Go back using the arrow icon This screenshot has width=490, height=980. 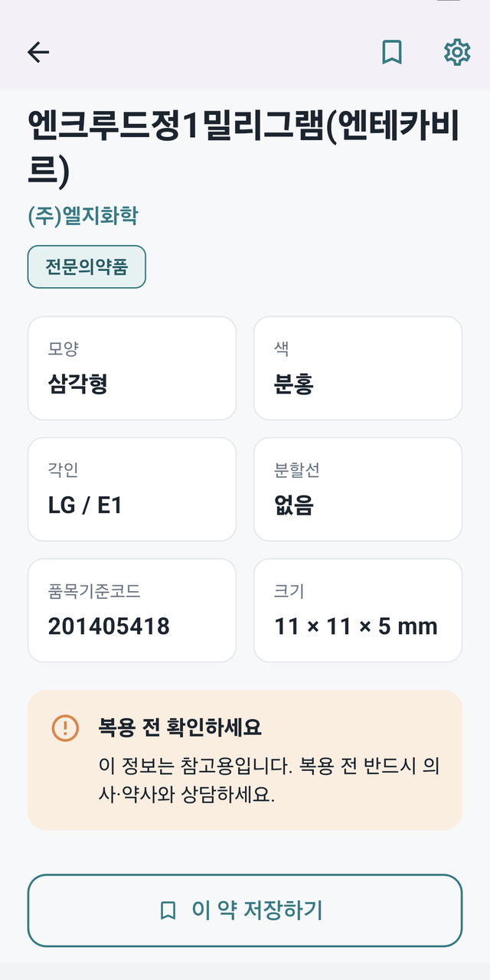pos(38,52)
